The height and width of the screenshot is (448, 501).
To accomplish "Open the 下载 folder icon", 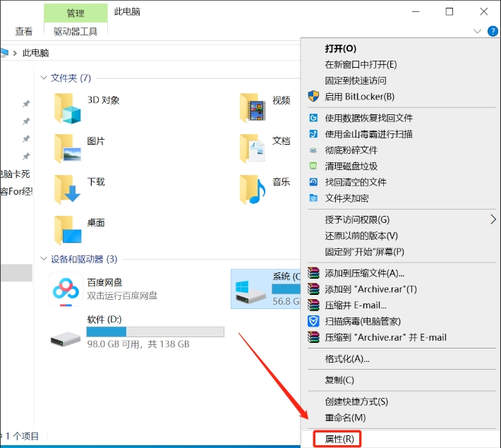I will [x=68, y=189].
